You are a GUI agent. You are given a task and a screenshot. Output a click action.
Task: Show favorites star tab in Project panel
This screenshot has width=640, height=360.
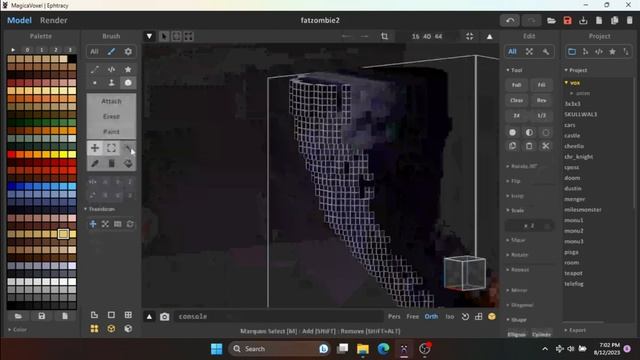[612, 51]
